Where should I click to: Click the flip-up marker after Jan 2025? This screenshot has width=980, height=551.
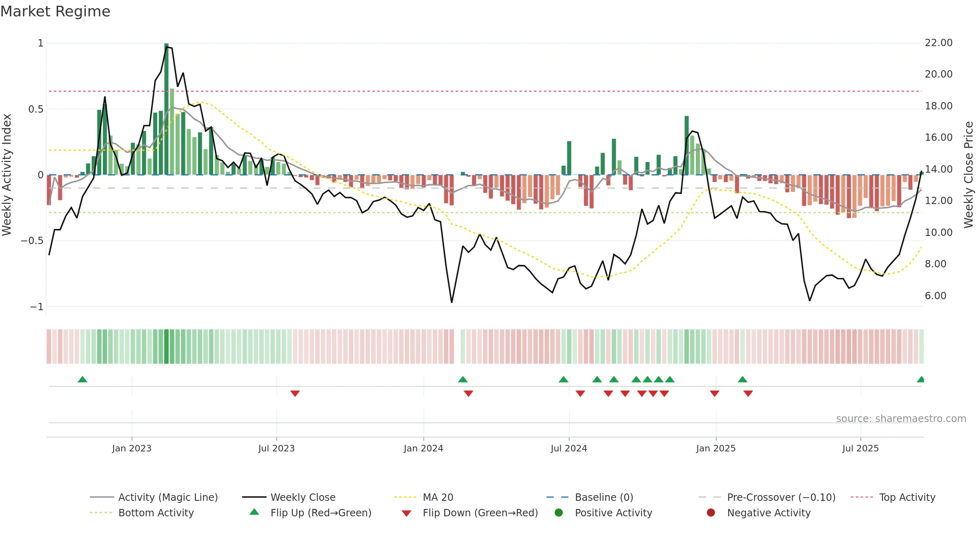pos(743,379)
